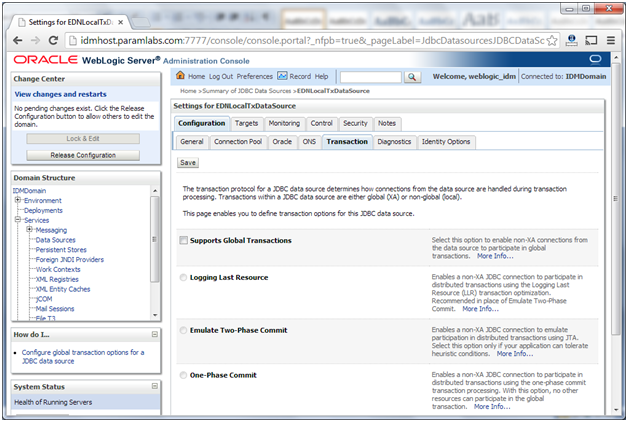Open jCOM tree item
This screenshot has height=422, width=628.
[44, 299]
